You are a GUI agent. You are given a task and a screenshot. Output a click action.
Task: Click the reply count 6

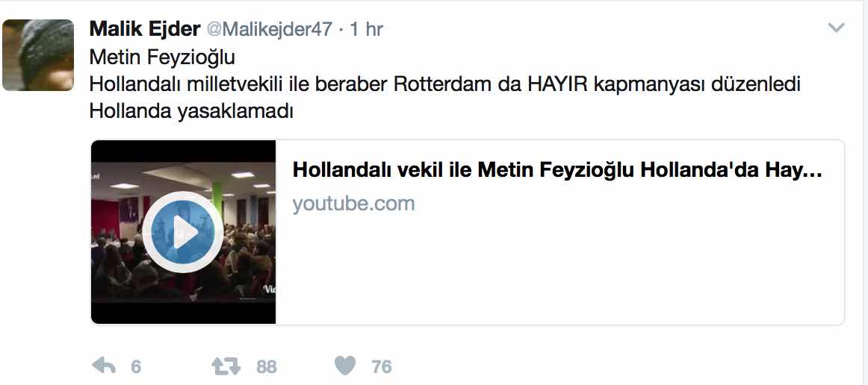pyautogui.click(x=136, y=367)
